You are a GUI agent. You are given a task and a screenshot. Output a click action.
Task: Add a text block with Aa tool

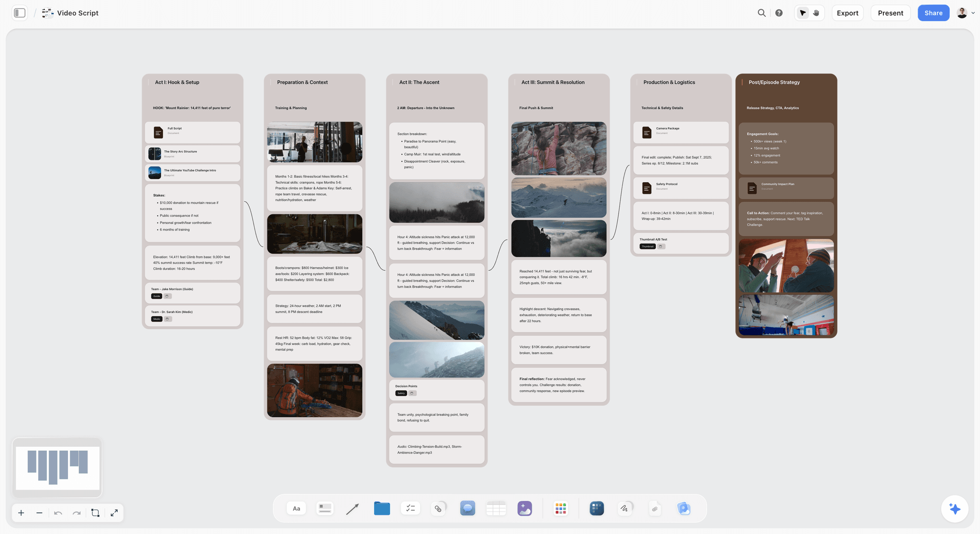296,508
